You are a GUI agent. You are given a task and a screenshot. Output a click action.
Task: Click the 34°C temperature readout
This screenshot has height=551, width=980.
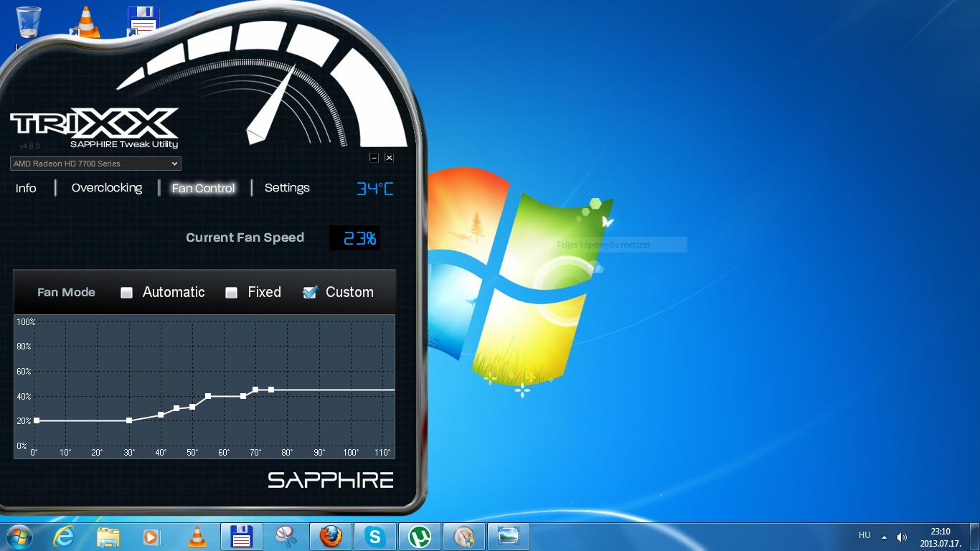click(x=375, y=189)
